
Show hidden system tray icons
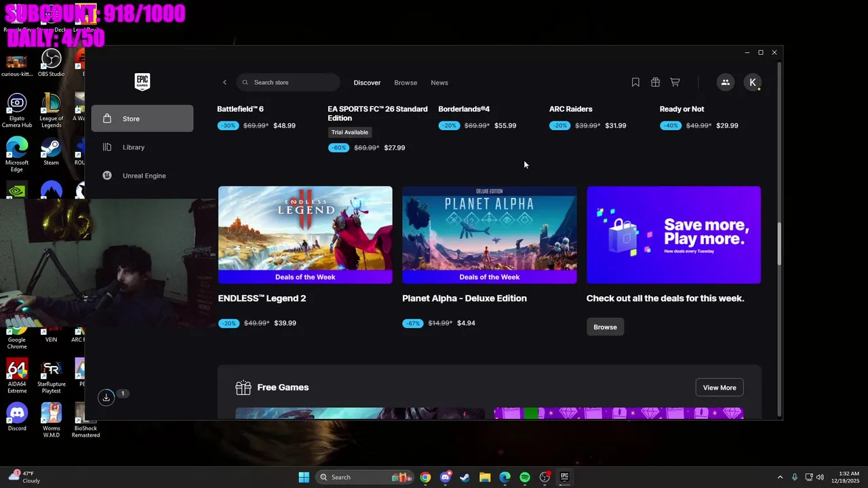780,477
